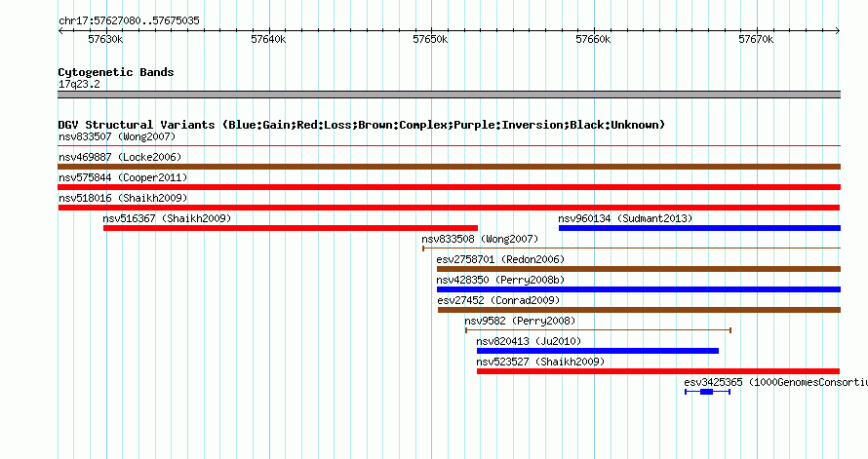Click the 57640k ruler tick label
868x459 pixels.
click(x=268, y=39)
